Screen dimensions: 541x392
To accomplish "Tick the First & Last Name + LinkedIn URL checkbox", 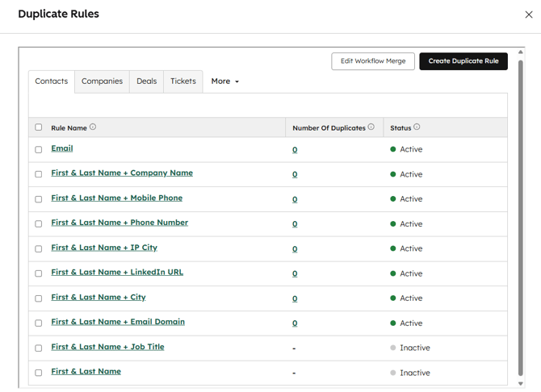I will 38,273.
